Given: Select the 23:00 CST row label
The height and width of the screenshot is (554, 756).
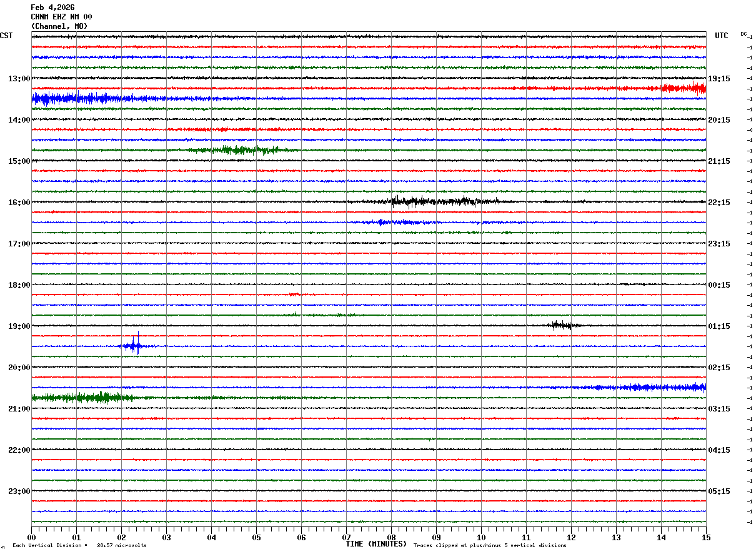Looking at the screenshot, I should pyautogui.click(x=19, y=491).
